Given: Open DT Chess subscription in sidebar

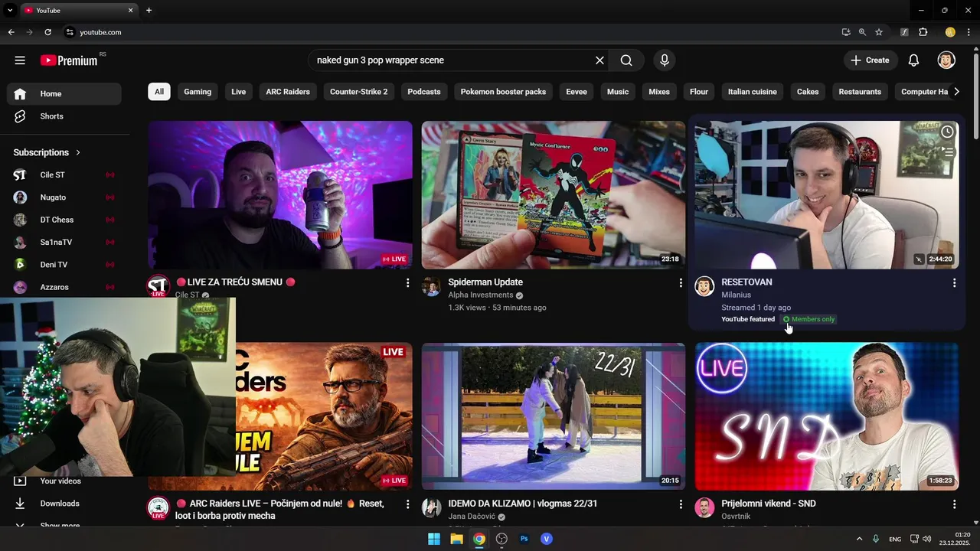Looking at the screenshot, I should click(64, 220).
